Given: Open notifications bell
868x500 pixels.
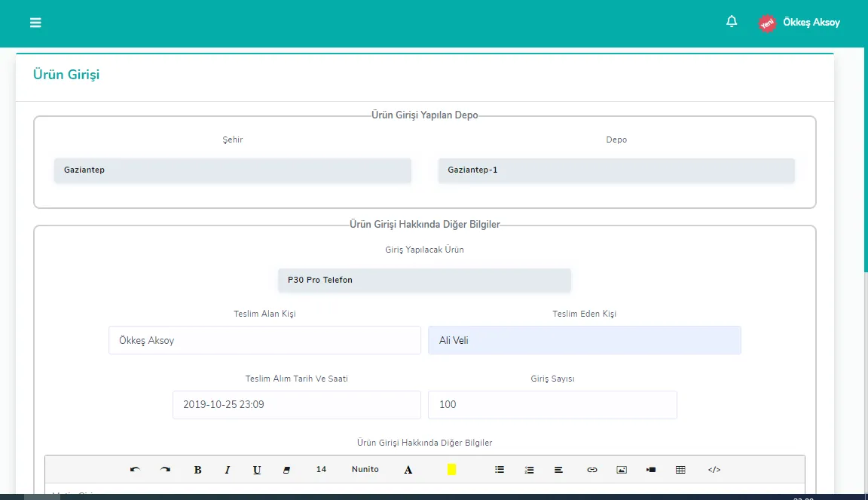Looking at the screenshot, I should coord(732,22).
